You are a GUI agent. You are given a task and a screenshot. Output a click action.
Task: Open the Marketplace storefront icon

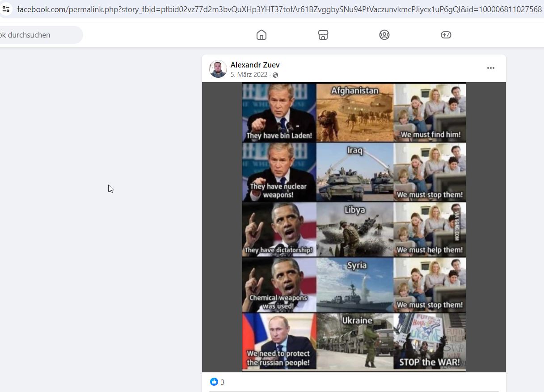(x=323, y=35)
